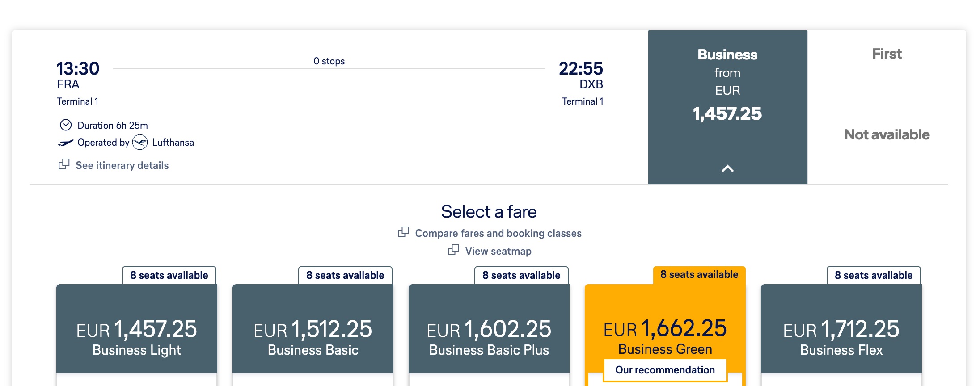This screenshot has height=386, width=980.
Task: Click the 0 stops flight path
Action: click(329, 61)
